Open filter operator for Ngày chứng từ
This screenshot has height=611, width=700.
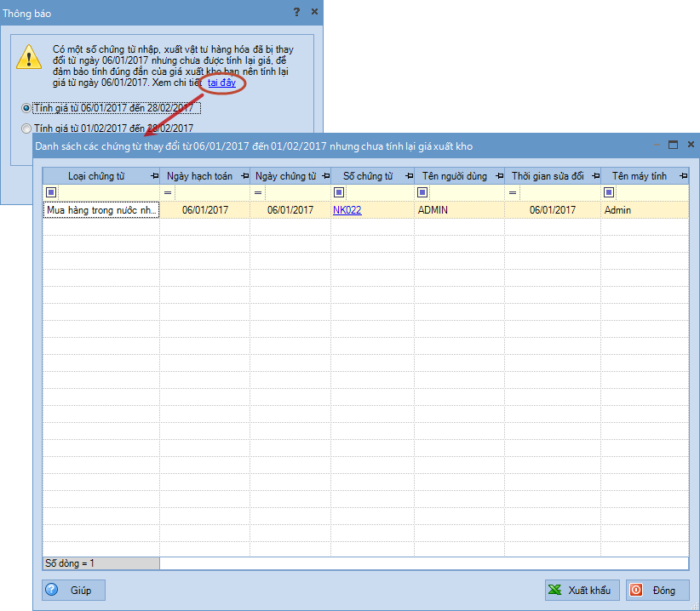[x=257, y=192]
